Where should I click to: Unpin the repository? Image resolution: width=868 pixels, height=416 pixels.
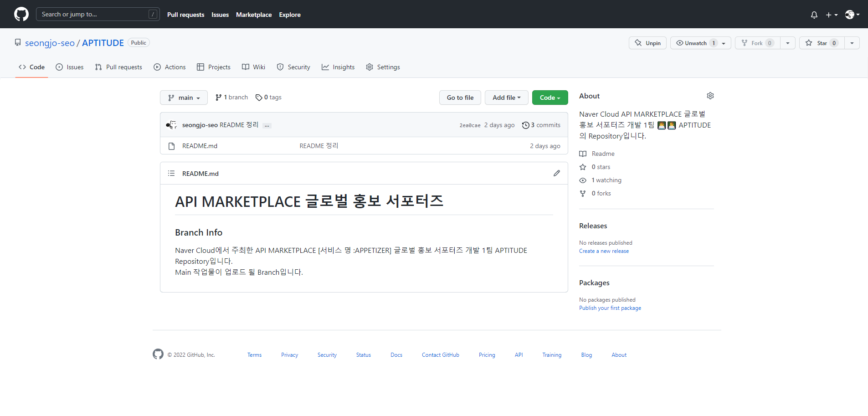coord(647,43)
